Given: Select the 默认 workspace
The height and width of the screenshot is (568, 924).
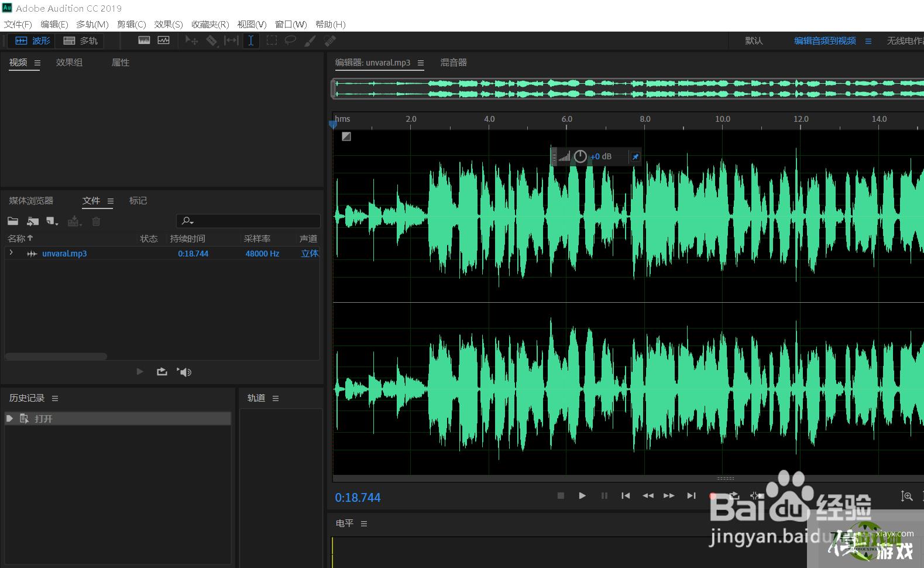Looking at the screenshot, I should [x=754, y=41].
